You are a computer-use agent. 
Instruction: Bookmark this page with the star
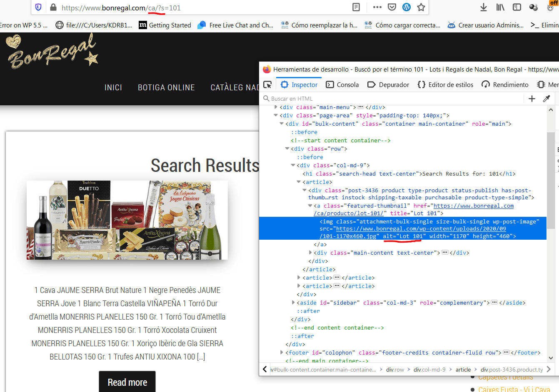[x=421, y=7]
